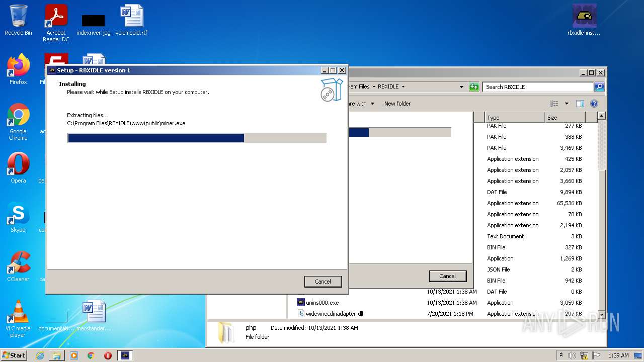The image size is (644, 362).
Task: Select volumeaid.rtf desktop document
Action: 131,21
